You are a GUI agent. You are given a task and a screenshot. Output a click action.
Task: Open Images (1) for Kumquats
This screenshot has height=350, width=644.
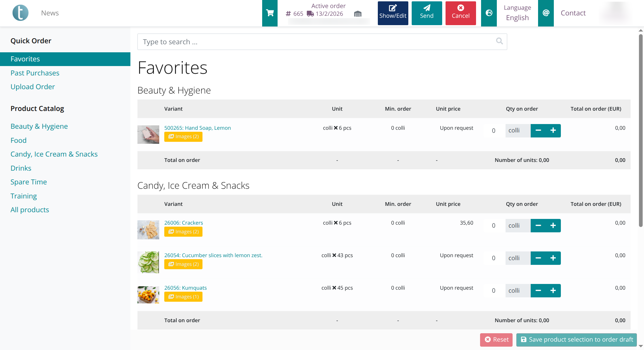pos(183,296)
